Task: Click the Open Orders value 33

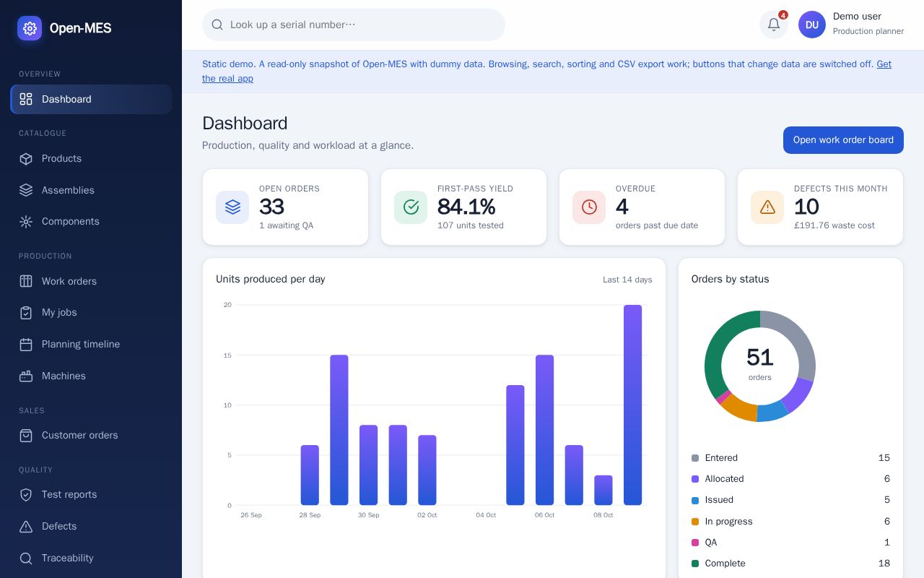Action: pos(271,207)
